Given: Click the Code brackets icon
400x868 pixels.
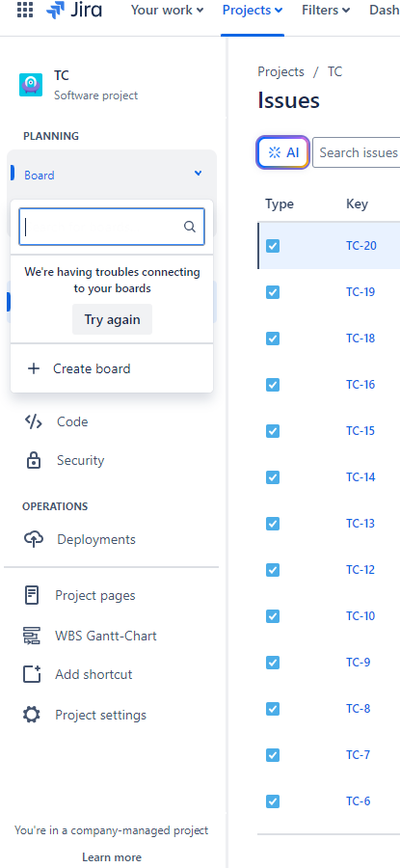Looking at the screenshot, I should (x=33, y=421).
